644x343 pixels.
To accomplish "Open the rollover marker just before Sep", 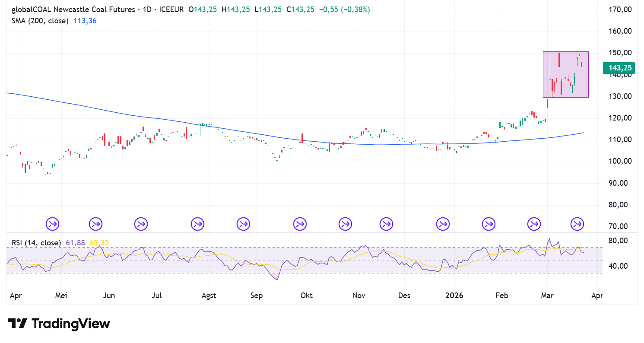I will [243, 224].
